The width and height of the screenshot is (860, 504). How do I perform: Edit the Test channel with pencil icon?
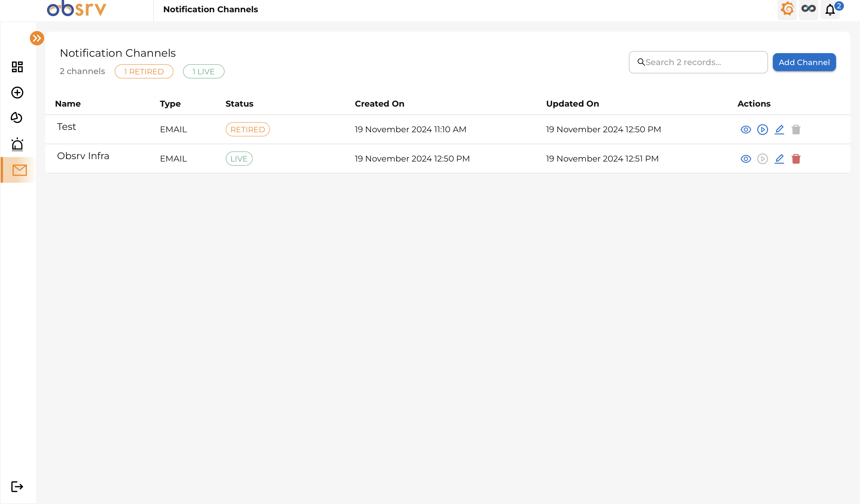[779, 130]
